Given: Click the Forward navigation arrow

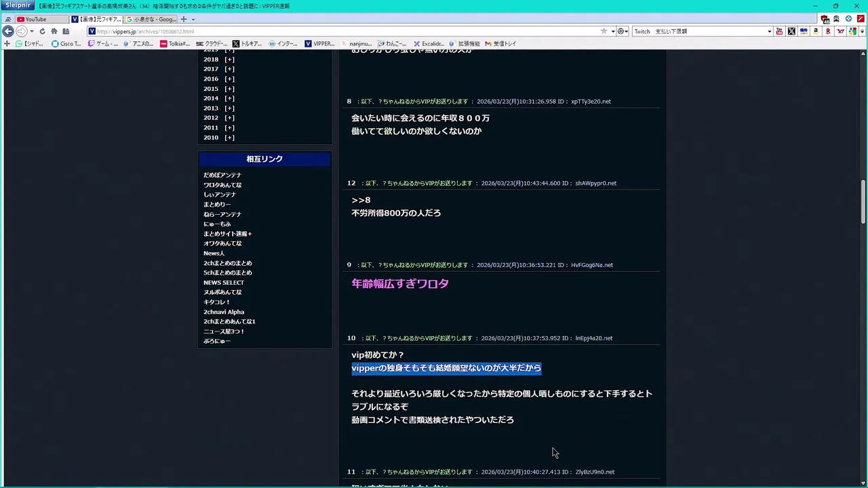Looking at the screenshot, I should coord(21,31).
